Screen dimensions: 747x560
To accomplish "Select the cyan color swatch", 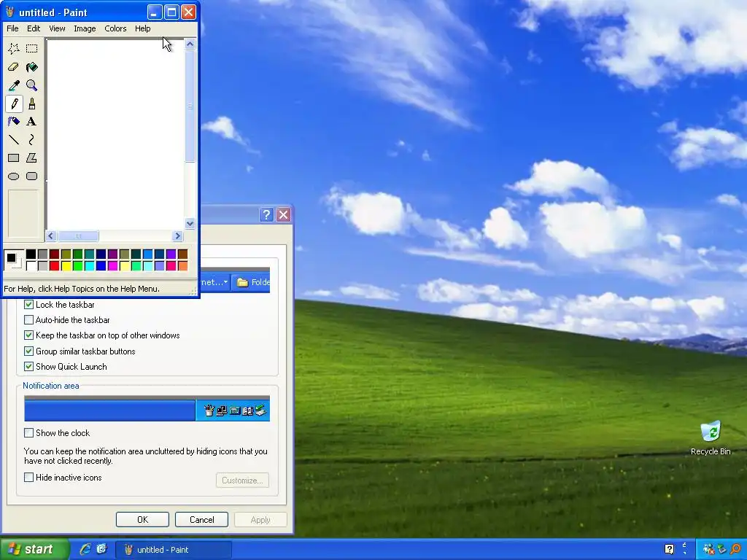I will point(89,265).
